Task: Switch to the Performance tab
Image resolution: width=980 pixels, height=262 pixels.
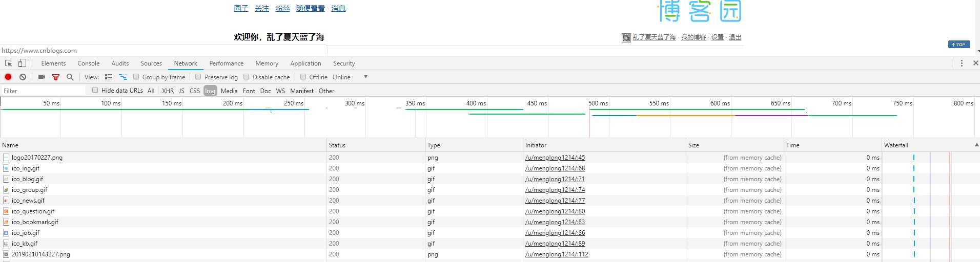Action: (227, 63)
